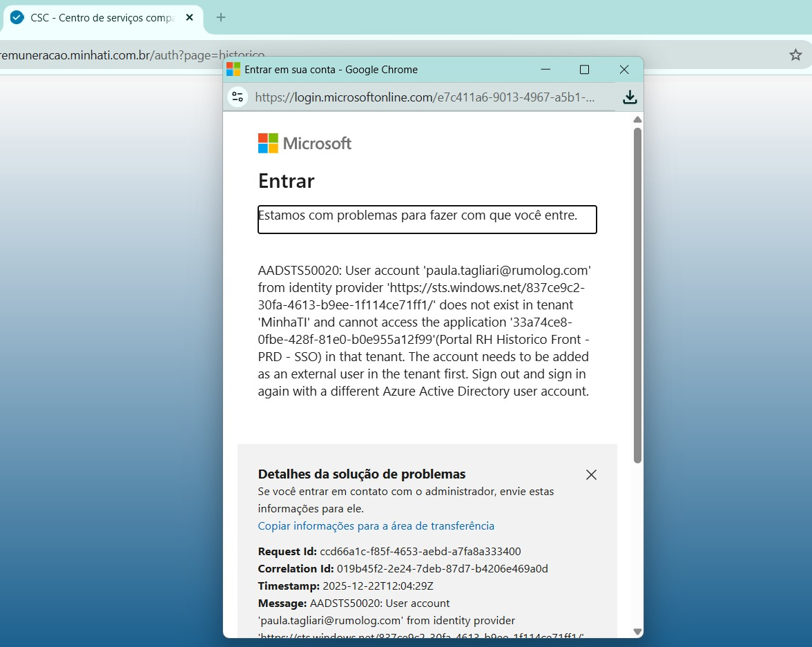Open new tab with the plus button
The width and height of the screenshot is (812, 647).
click(x=221, y=18)
